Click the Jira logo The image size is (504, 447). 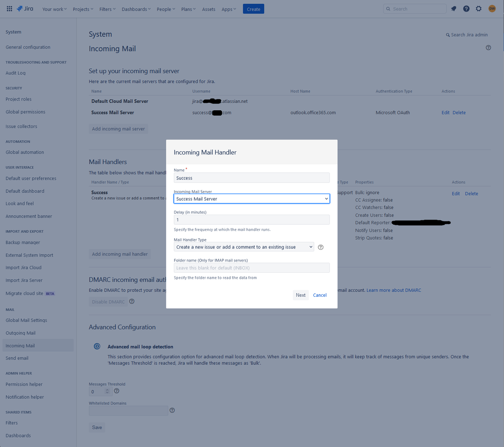[25, 9]
